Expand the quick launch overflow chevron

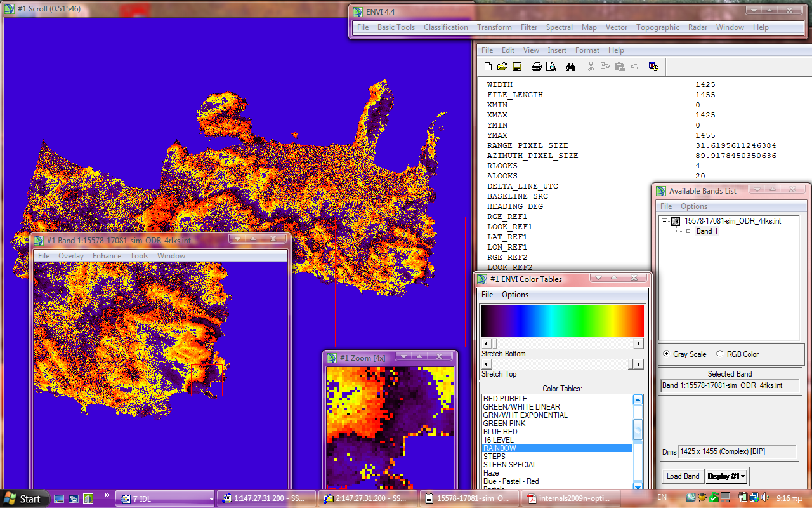coord(107,495)
